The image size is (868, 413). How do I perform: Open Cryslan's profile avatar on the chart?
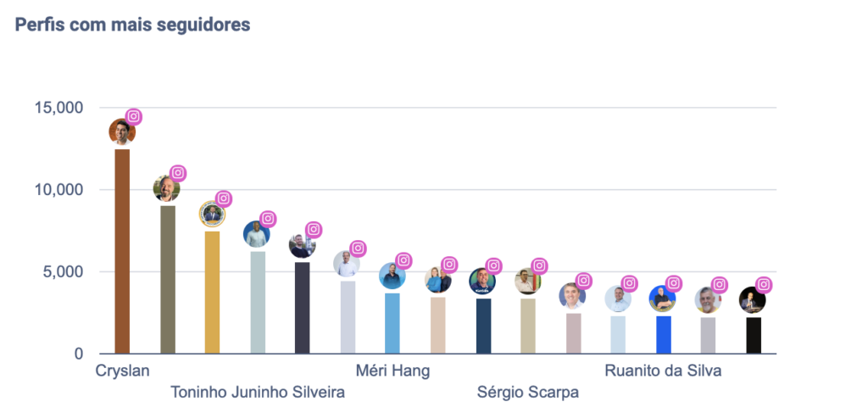pyautogui.click(x=122, y=131)
